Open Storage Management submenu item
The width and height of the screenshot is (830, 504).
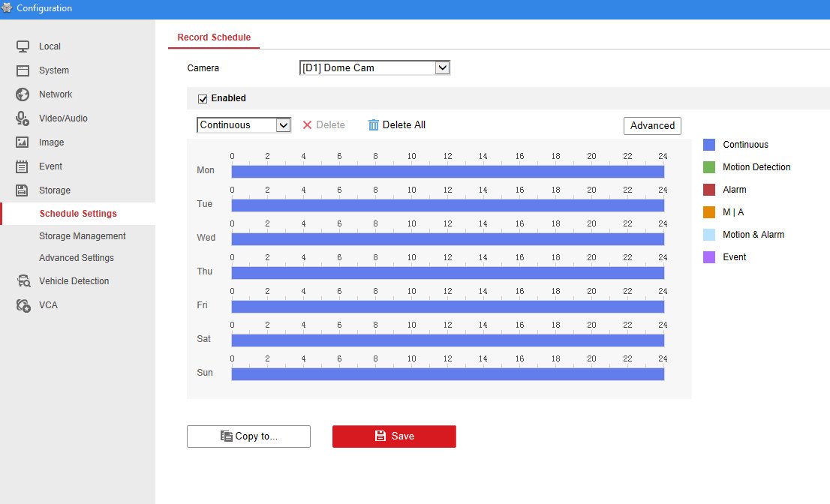(83, 236)
